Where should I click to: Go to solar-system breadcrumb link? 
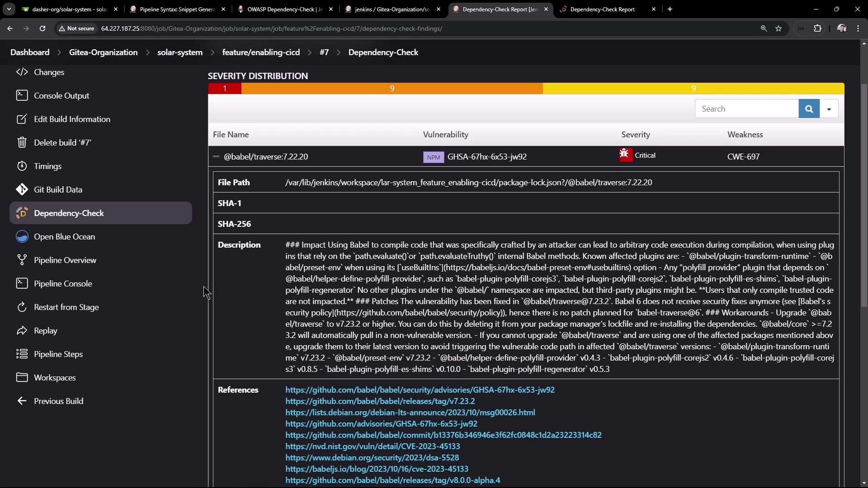point(179,52)
